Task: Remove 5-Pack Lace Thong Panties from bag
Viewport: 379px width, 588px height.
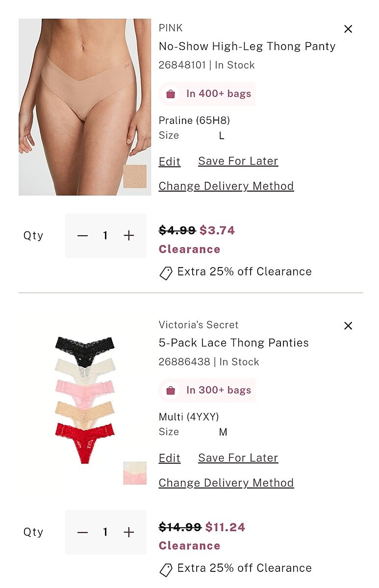Action: tap(348, 326)
